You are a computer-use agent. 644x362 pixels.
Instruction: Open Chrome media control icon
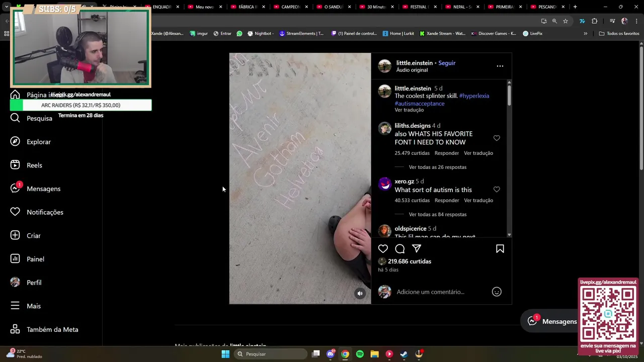(x=612, y=21)
